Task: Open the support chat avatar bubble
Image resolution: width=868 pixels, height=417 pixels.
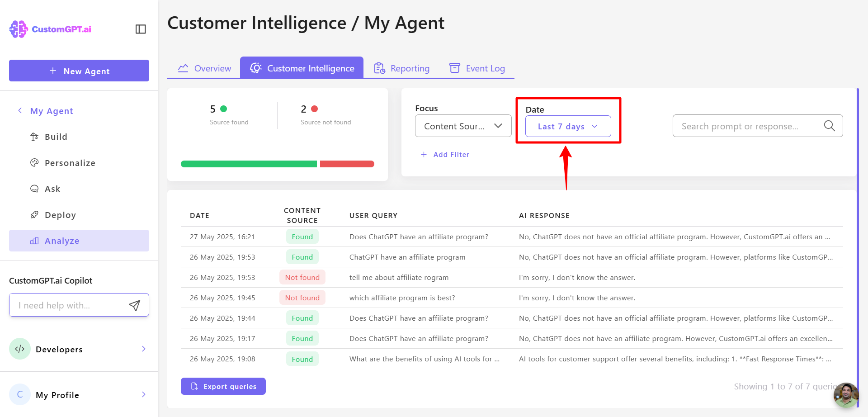Action: pyautogui.click(x=846, y=395)
